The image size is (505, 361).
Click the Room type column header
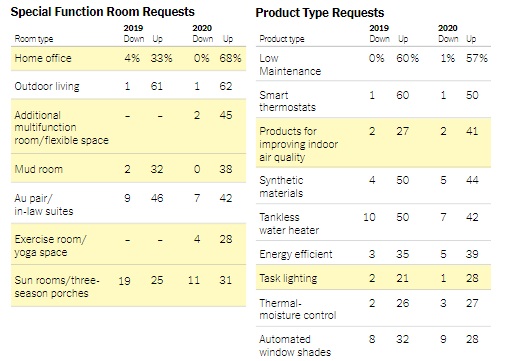coord(34,39)
